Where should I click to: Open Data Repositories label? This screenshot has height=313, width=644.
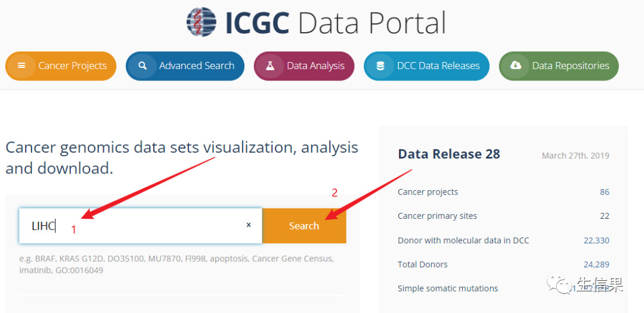click(x=570, y=66)
